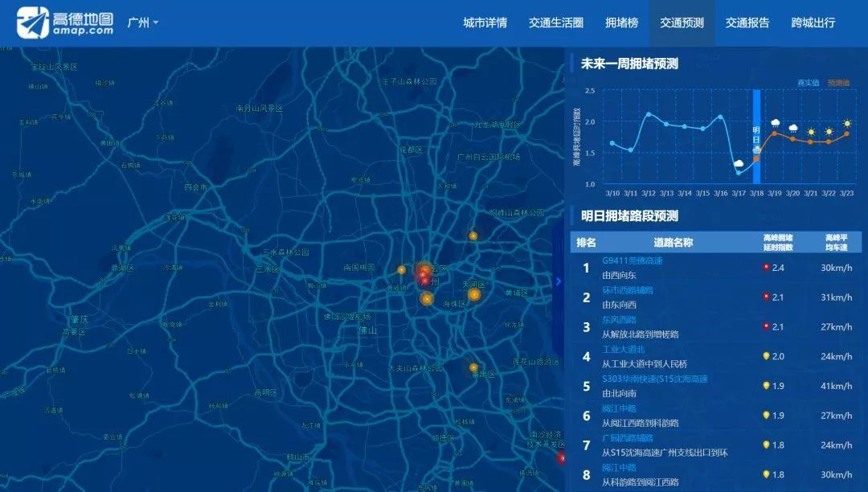Screen dimensions: 868x492
Task: Switch to the 城市详情 tab
Action: [x=485, y=23]
